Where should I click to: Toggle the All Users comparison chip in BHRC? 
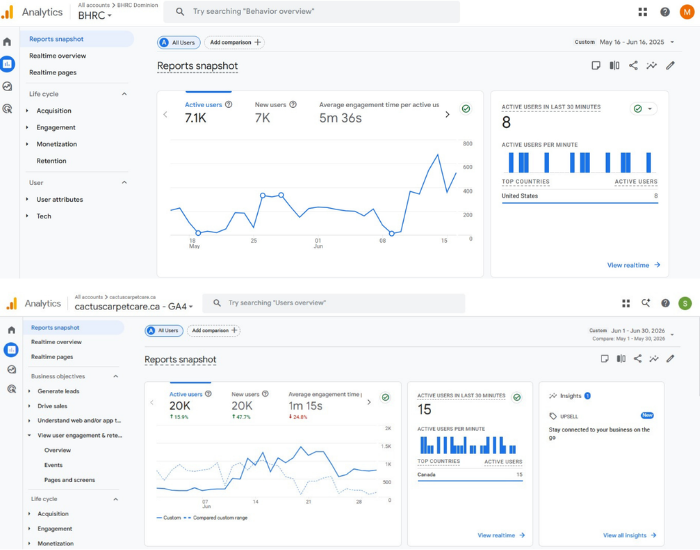(x=179, y=42)
